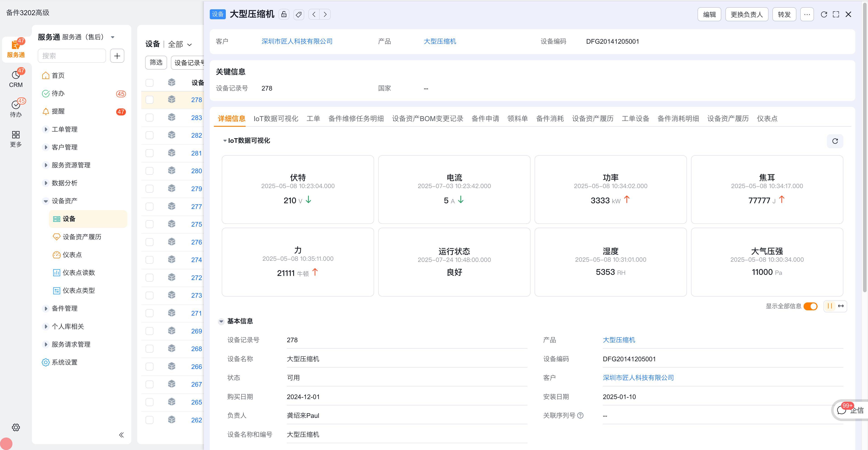The height and width of the screenshot is (450, 868).
Task: Click the sidebar 搜索 input field
Action: 72,56
